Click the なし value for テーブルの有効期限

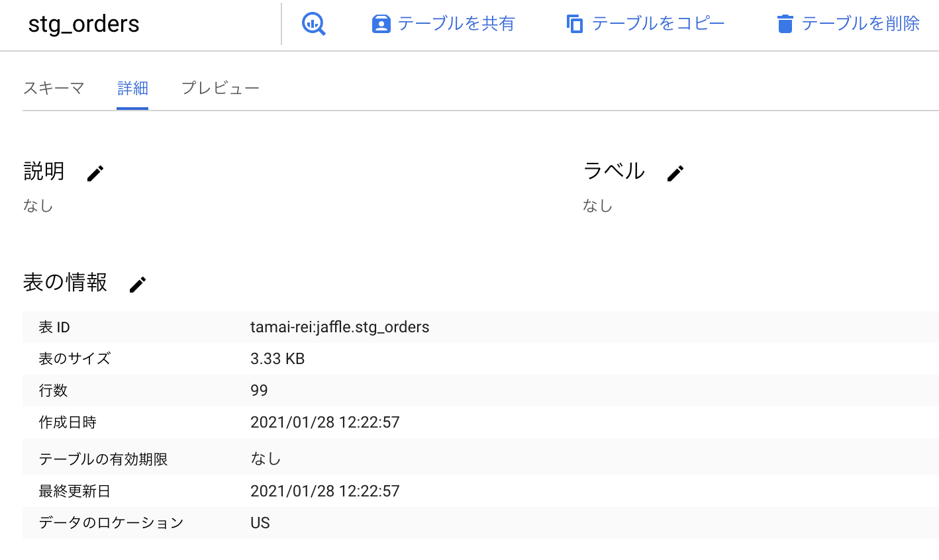(x=266, y=459)
